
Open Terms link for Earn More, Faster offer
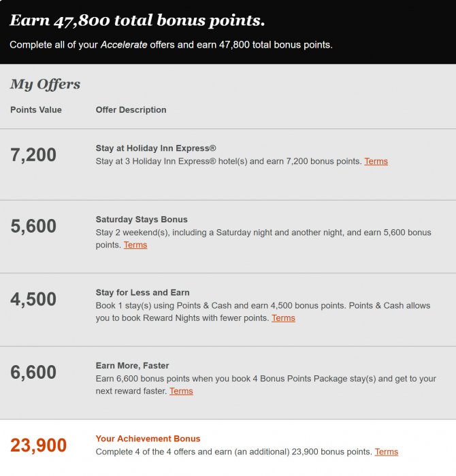tap(181, 391)
